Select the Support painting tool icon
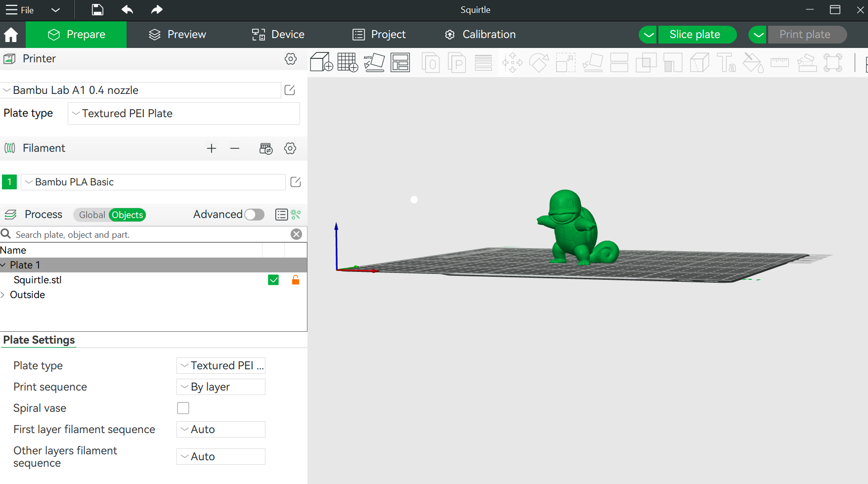 coord(673,62)
